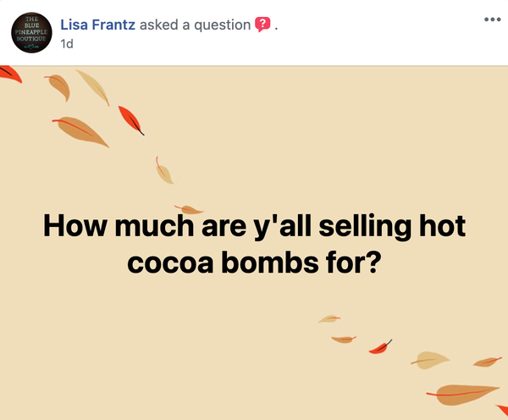Click the word 'selling' in the post text
The width and height of the screenshot is (508, 420).
click(365, 227)
